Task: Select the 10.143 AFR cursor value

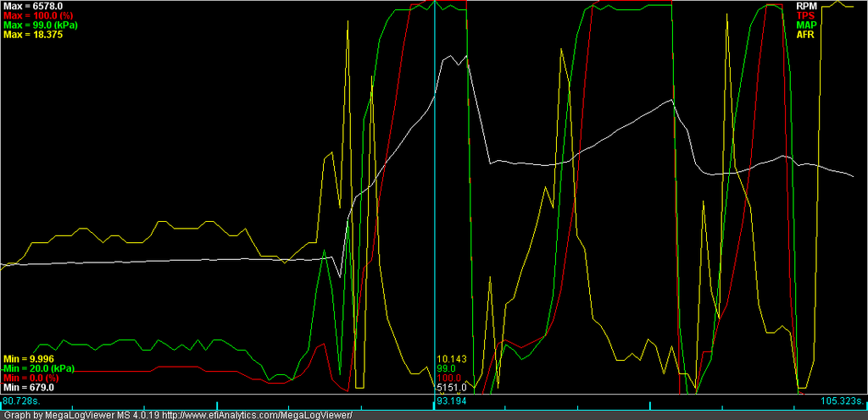Action: point(451,358)
